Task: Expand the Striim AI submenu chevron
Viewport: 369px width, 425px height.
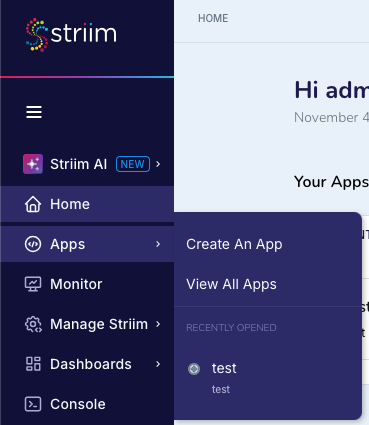Action: (x=158, y=164)
